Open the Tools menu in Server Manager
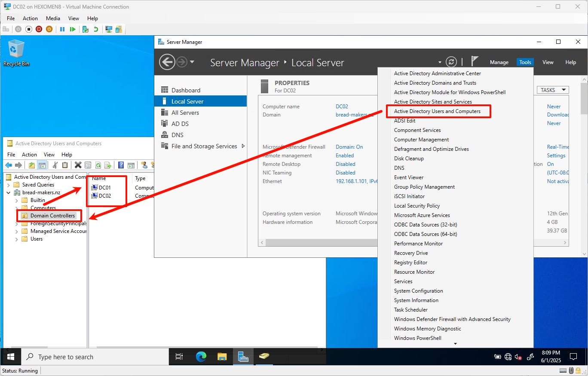Screen dimensions: 588x376 click(x=525, y=62)
